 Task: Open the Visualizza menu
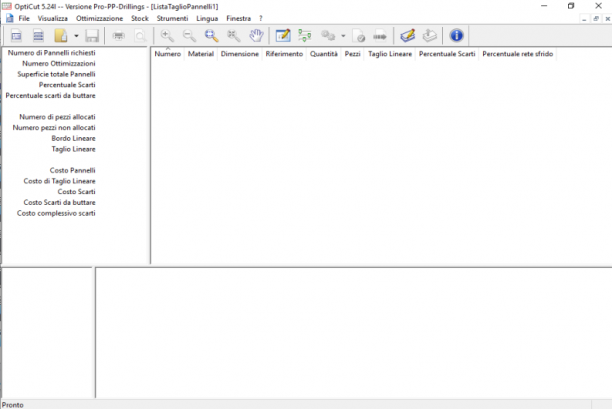pyautogui.click(x=53, y=18)
